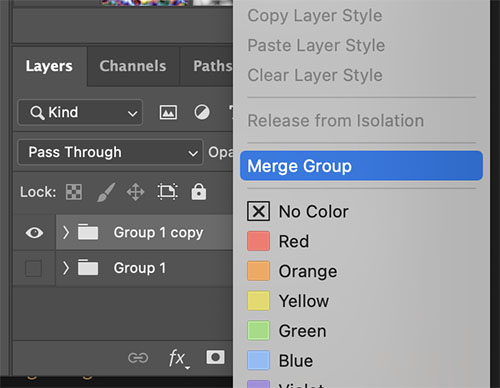Image resolution: width=500 pixels, height=388 pixels.
Task: Select the No Color label option
Action: pos(298,211)
